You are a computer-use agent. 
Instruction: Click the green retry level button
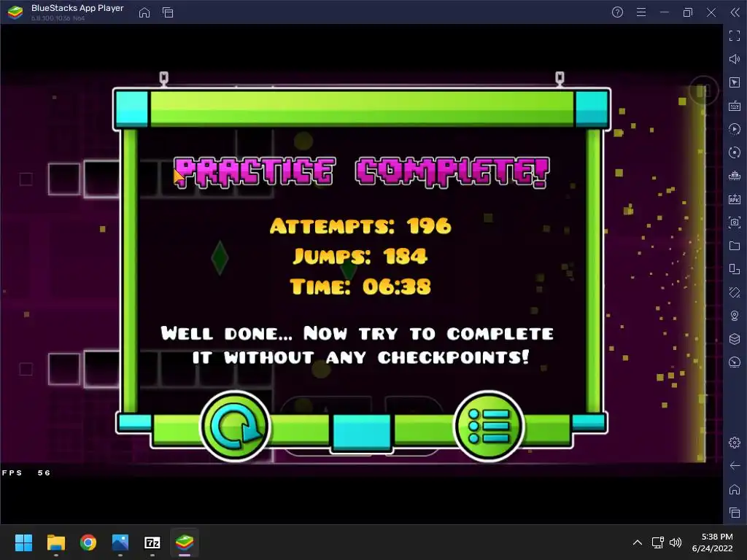[x=235, y=426]
